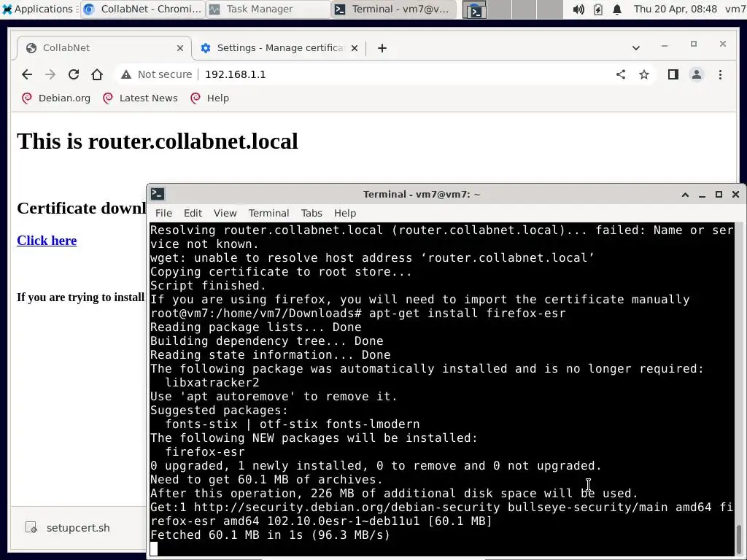This screenshot has height=560, width=747.
Task: Open the browser home page icon
Action: [97, 74]
